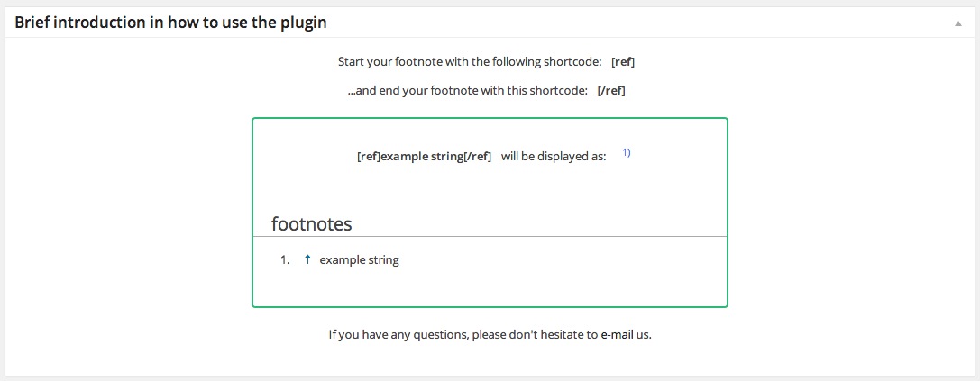The image size is (980, 381).
Task: Click the e-mail link
Action: click(617, 335)
